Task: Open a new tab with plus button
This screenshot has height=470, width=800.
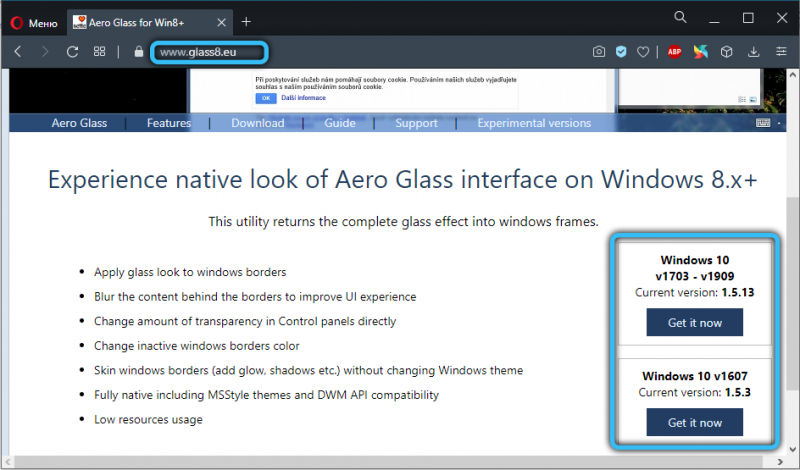Action: point(246,22)
